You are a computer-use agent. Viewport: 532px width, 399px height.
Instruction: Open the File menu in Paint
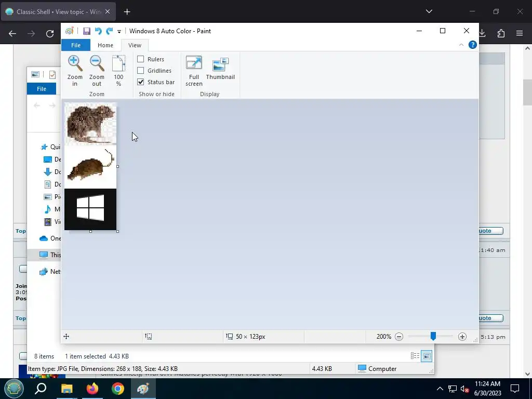coord(76,45)
